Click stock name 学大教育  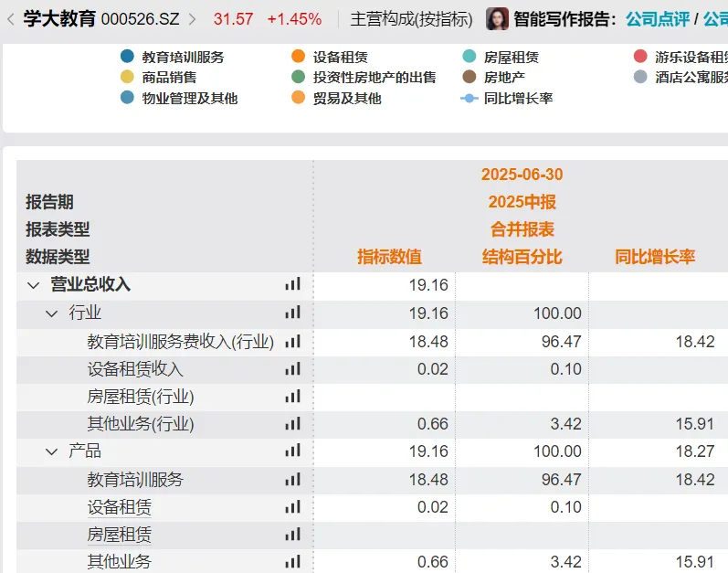click(59, 19)
